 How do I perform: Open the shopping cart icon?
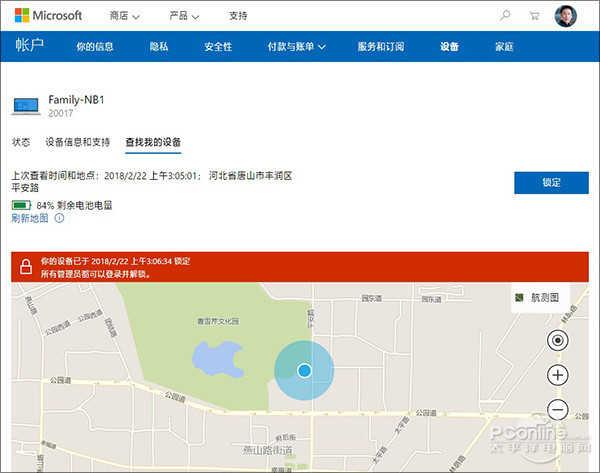(534, 16)
